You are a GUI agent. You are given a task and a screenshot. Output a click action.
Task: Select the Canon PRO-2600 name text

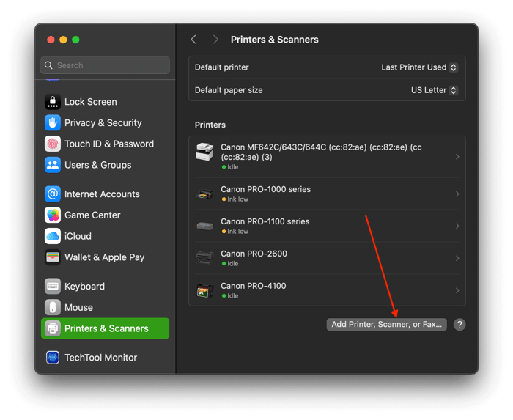pyautogui.click(x=254, y=254)
